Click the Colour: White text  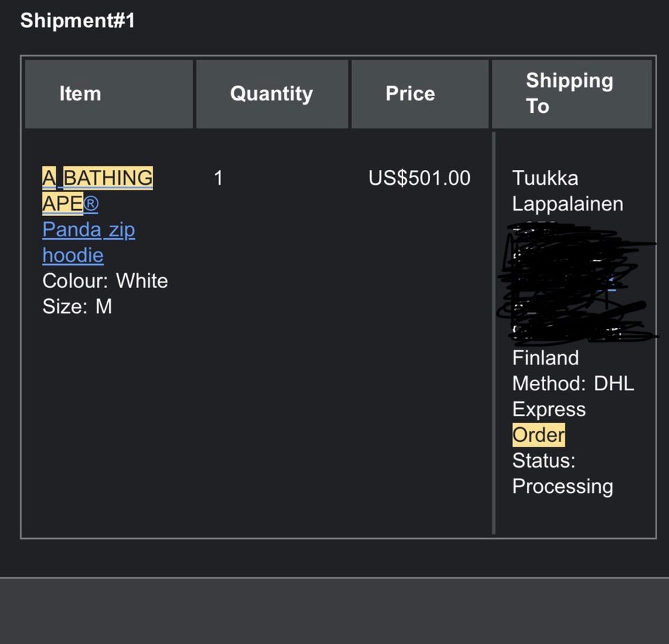[105, 281]
